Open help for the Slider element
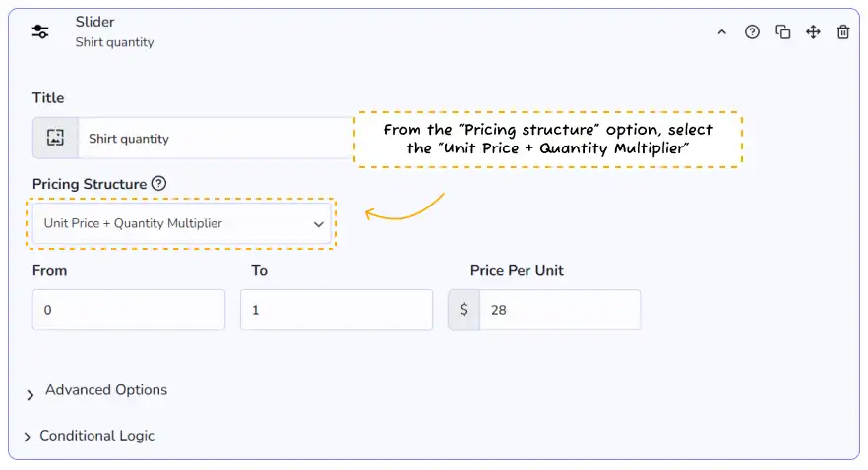 point(752,32)
